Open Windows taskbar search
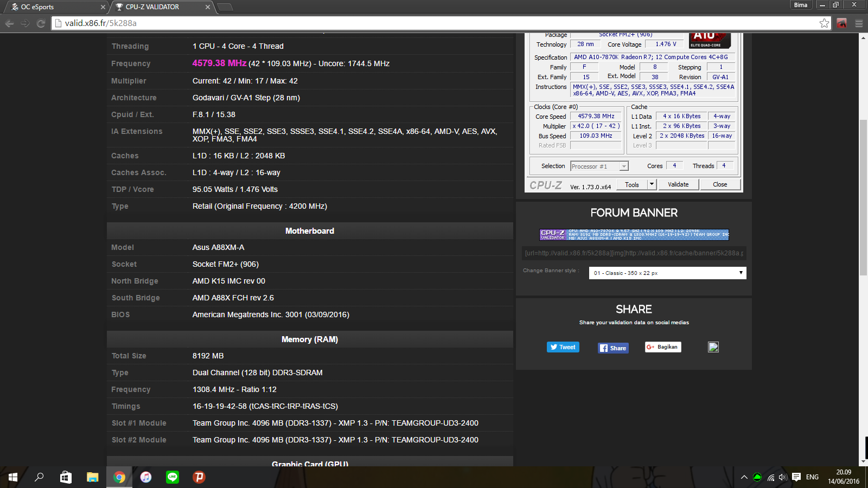 [x=39, y=477]
